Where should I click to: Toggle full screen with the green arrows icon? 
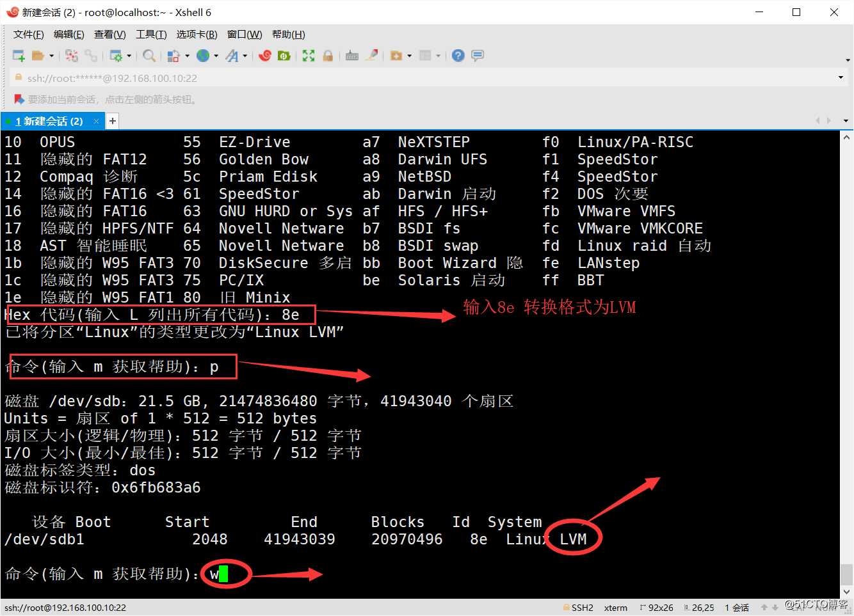(x=309, y=56)
